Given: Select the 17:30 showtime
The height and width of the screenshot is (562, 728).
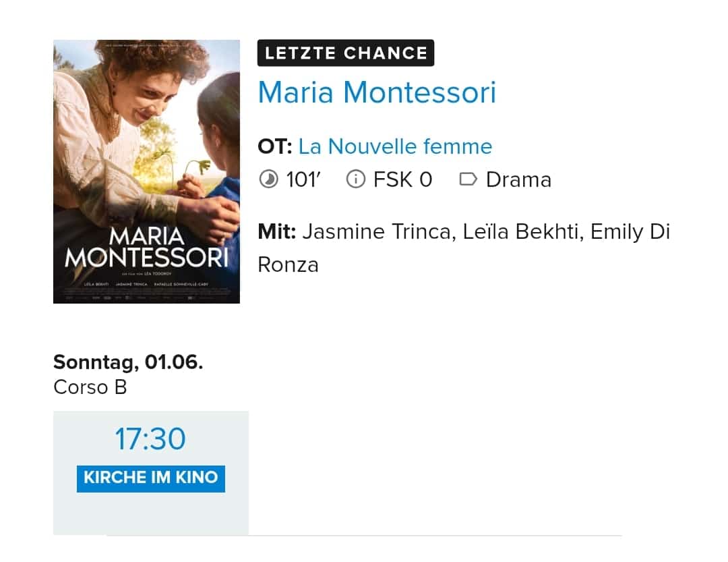Looking at the screenshot, I should (x=150, y=439).
